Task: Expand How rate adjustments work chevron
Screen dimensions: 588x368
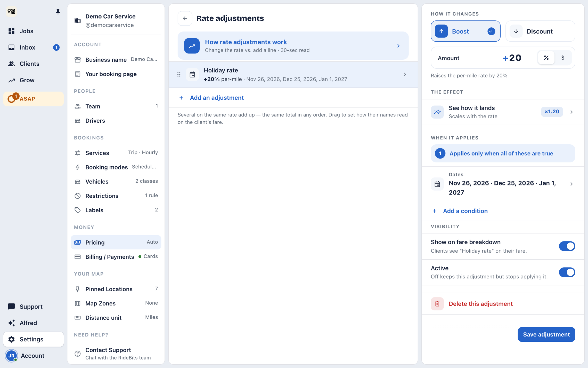Action: coord(398,46)
